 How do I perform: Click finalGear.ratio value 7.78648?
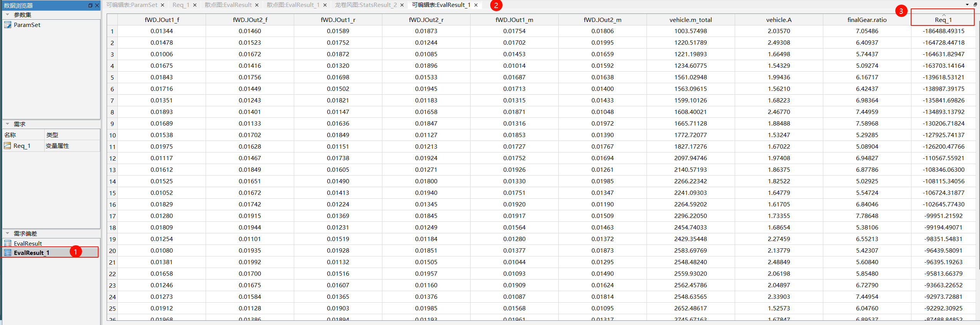(x=867, y=216)
